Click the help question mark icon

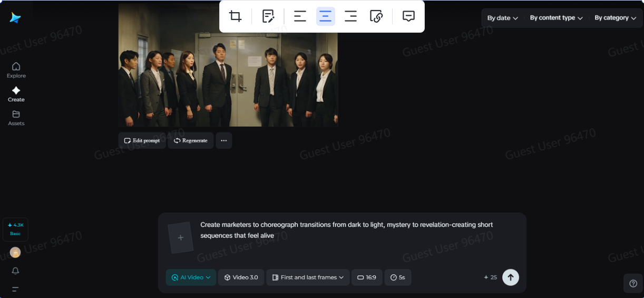(x=633, y=283)
